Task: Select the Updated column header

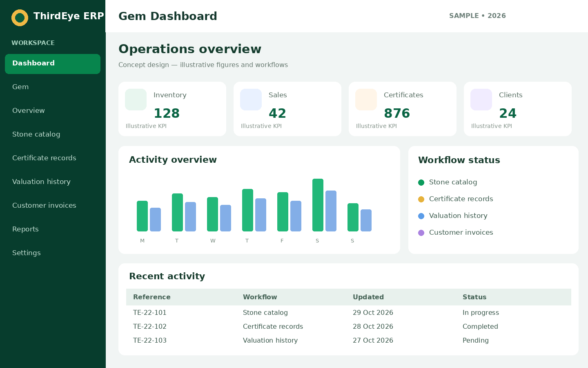Action: [x=368, y=297]
